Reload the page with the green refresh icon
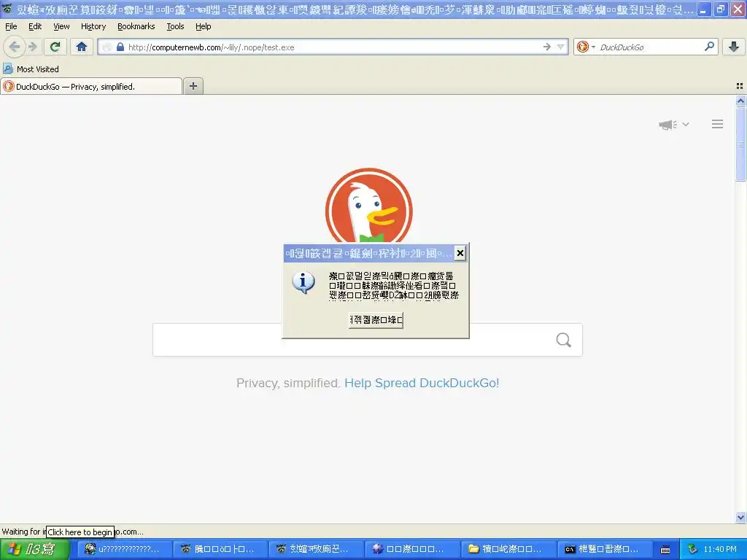 55,47
